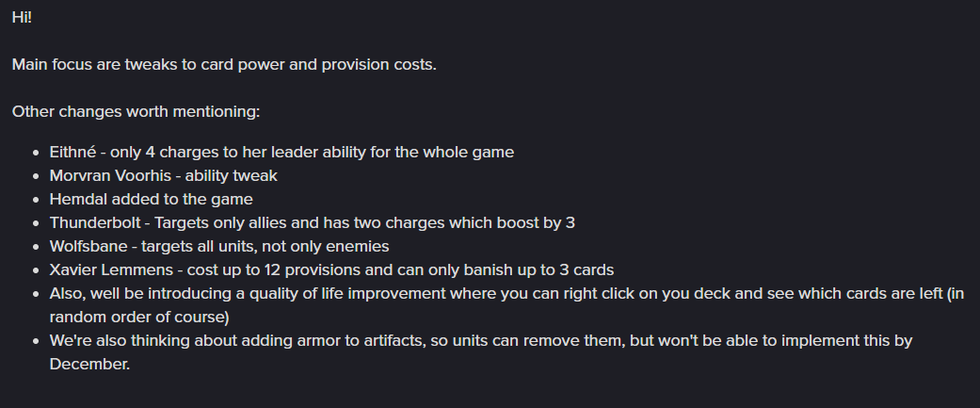Viewport: 980px width, 408px height.
Task: Click the "random order of course)" text
Action: click(x=139, y=318)
